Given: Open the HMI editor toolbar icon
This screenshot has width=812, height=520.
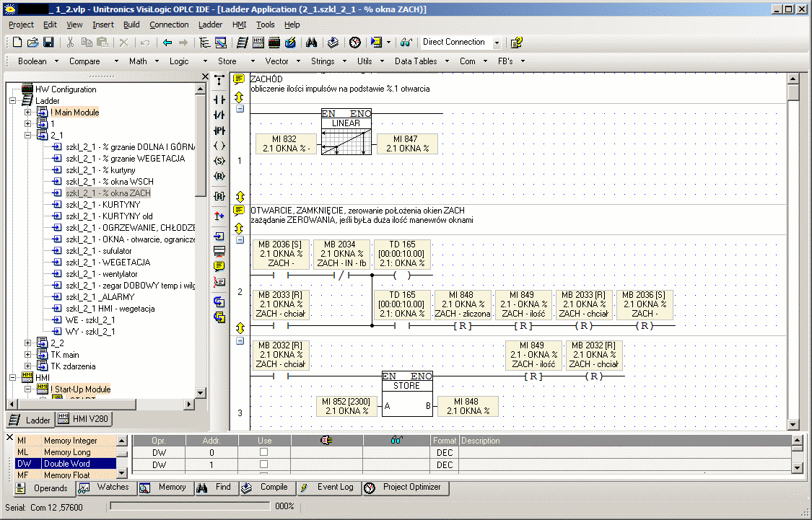Looking at the screenshot, I should coord(258,43).
